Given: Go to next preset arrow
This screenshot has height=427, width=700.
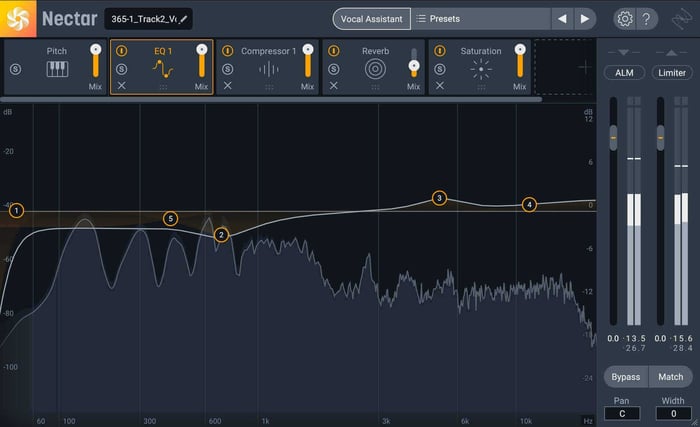Looking at the screenshot, I should [585, 19].
